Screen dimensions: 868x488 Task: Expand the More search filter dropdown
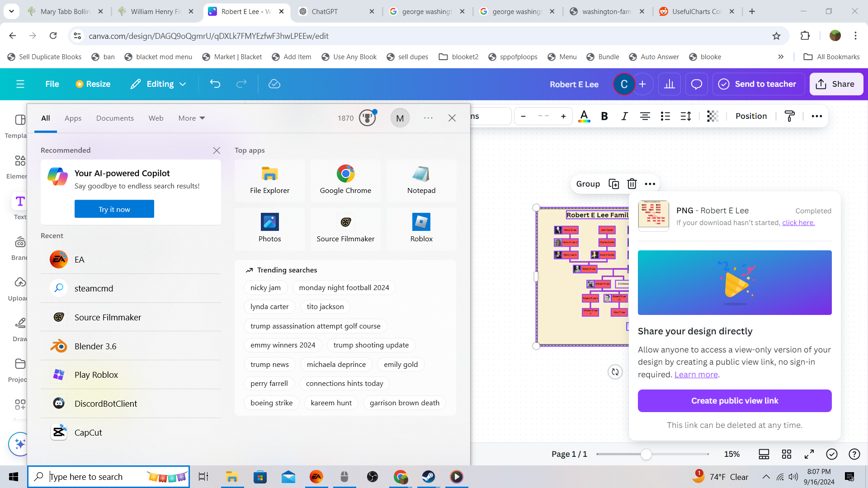pyautogui.click(x=192, y=118)
